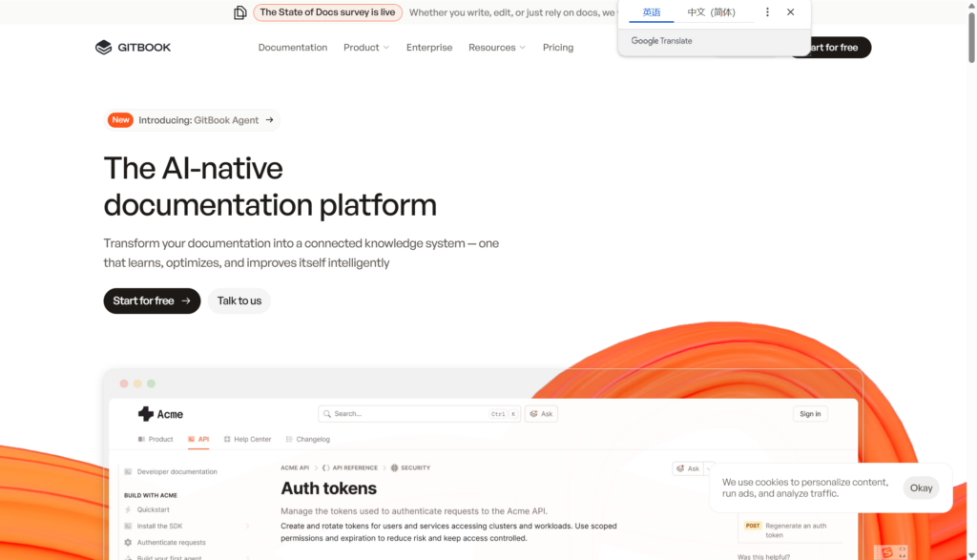The height and width of the screenshot is (560, 977).
Task: Click the Developer documentation sidebar icon
Action: [x=128, y=471]
